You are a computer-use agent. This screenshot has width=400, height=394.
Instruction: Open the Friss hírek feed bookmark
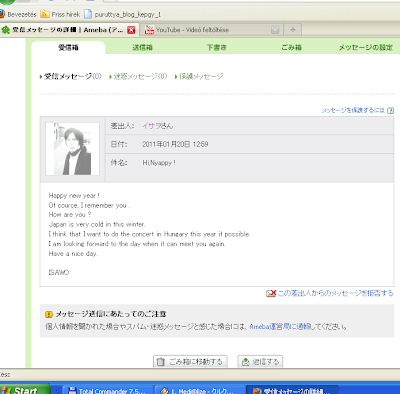click(x=60, y=14)
